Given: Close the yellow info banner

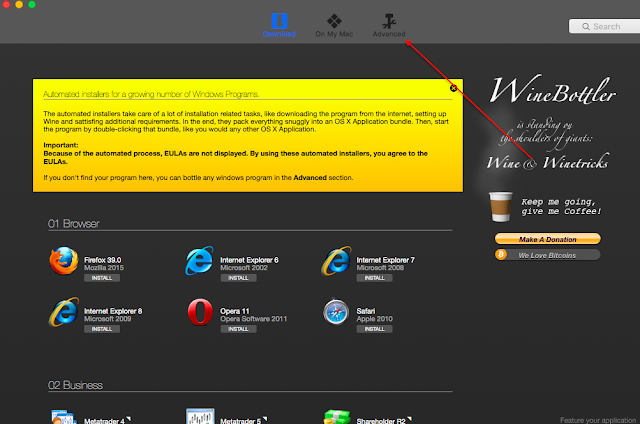Looking at the screenshot, I should coord(453,88).
